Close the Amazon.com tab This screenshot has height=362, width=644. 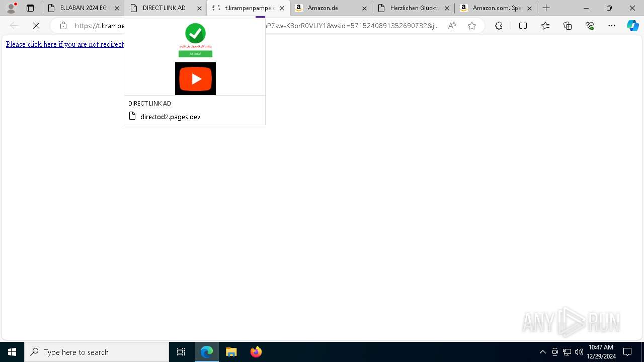pyautogui.click(x=529, y=8)
